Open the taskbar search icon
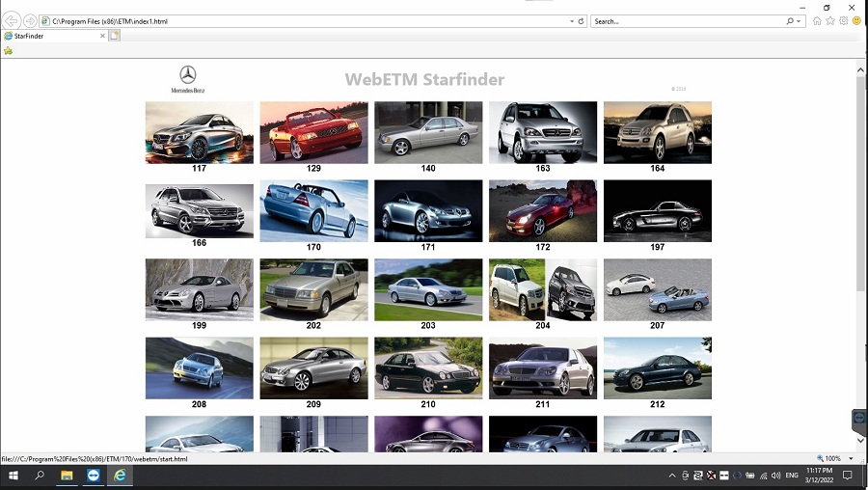868x490 pixels. tap(40, 476)
